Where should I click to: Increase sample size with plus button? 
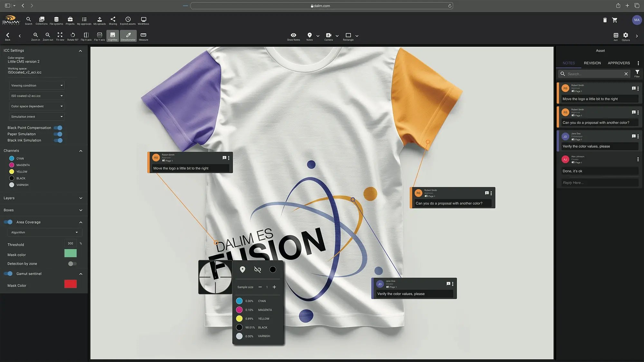click(274, 287)
